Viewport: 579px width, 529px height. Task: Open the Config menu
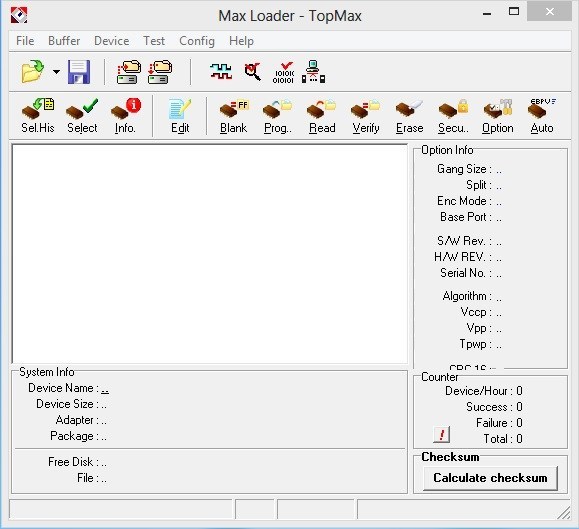tap(196, 41)
